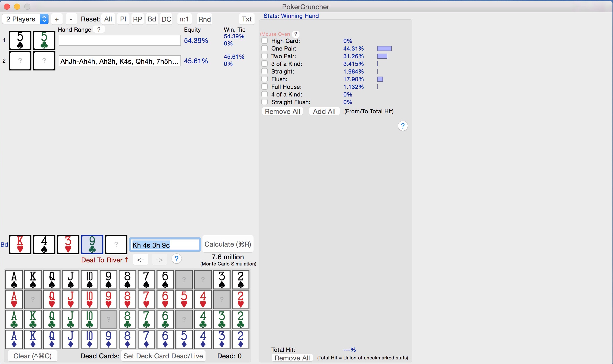Click the Pl reset button
613x364 pixels.
click(123, 19)
